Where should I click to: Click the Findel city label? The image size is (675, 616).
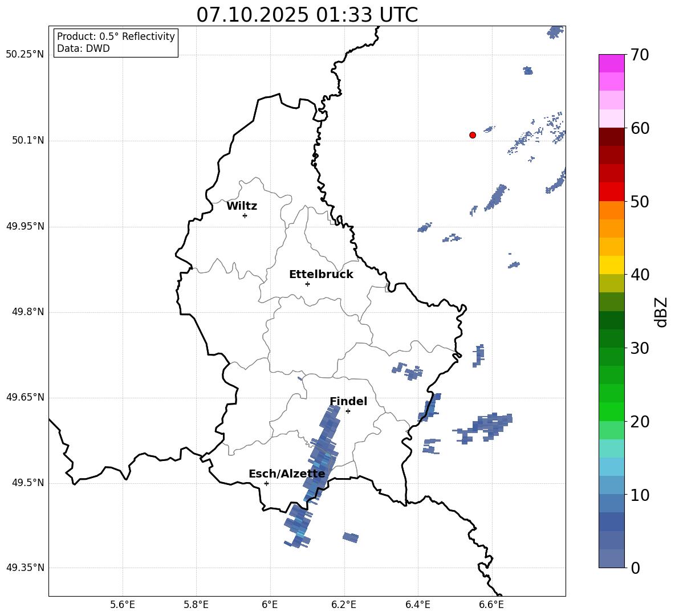coord(348,401)
